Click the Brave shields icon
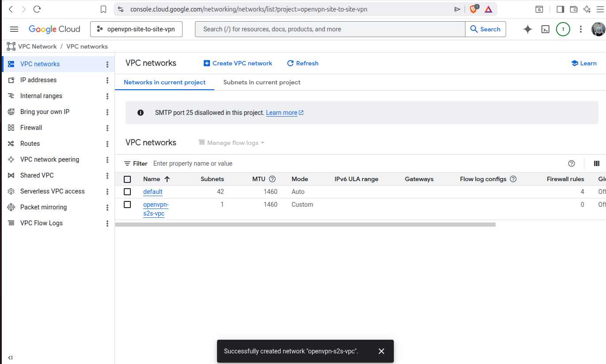The width and height of the screenshot is (606, 364). 473,9
